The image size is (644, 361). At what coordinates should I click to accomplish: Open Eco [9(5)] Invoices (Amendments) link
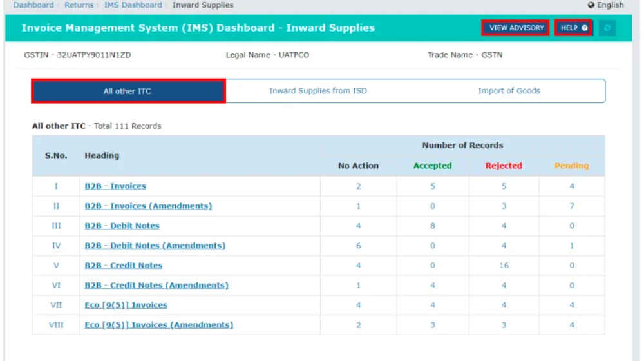click(x=158, y=325)
